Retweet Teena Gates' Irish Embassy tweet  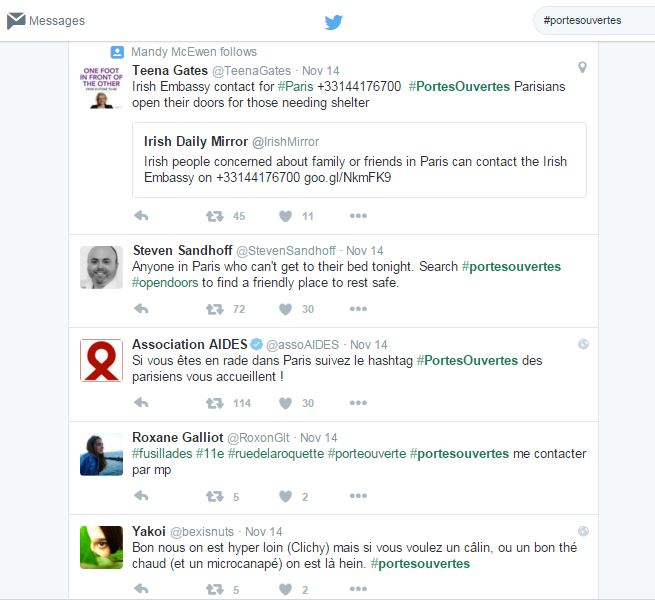coord(214,216)
